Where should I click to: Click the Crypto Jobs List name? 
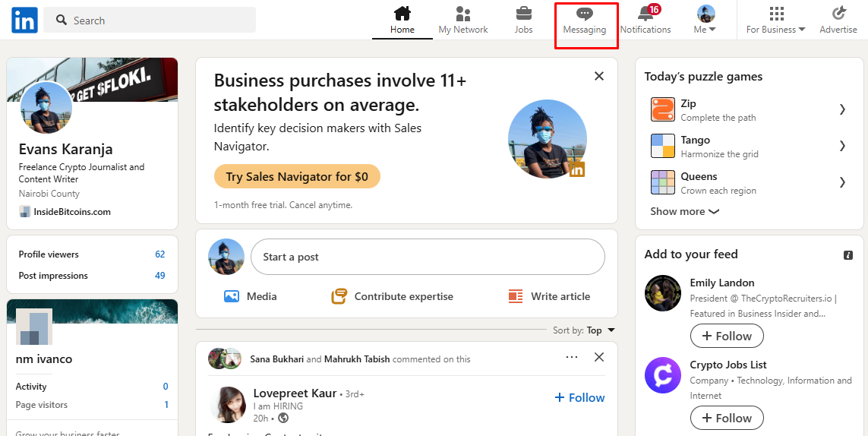[728, 365]
